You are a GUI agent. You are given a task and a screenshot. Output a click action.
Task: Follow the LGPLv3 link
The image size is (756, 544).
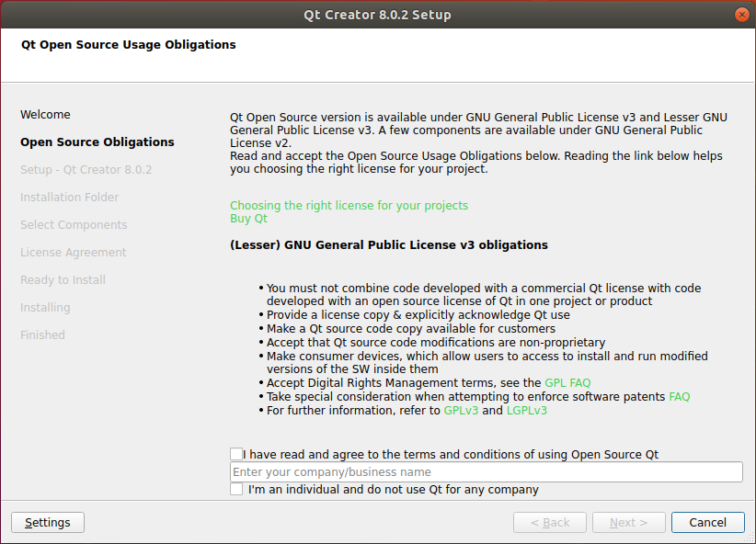[527, 411]
